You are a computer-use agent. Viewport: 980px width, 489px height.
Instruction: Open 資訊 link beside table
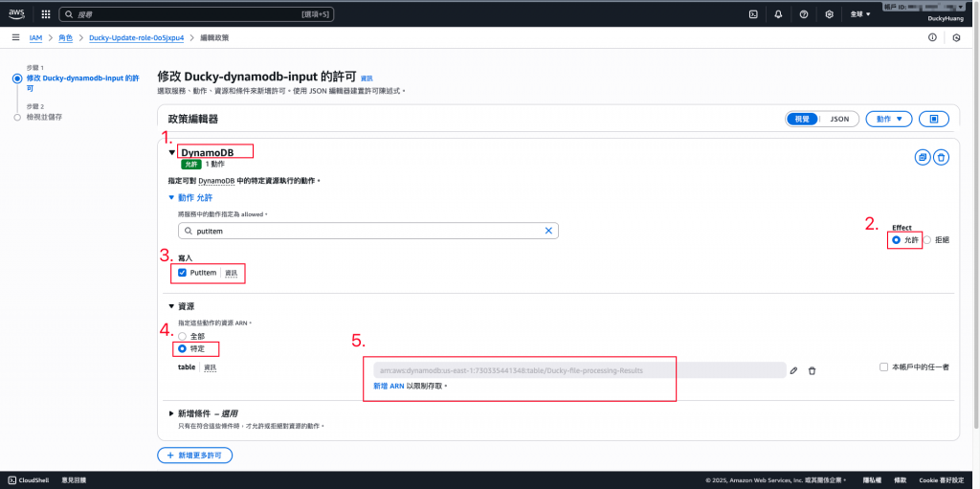pos(211,367)
